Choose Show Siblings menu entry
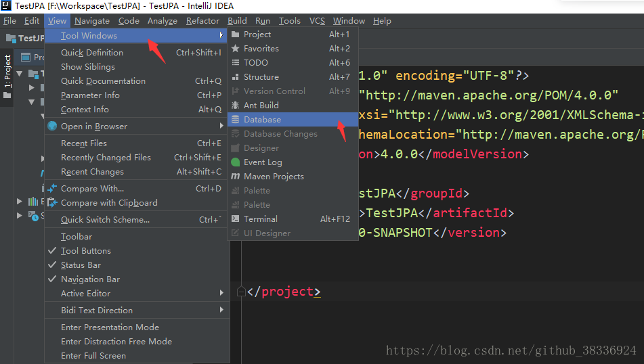644x364 pixels. (137, 67)
